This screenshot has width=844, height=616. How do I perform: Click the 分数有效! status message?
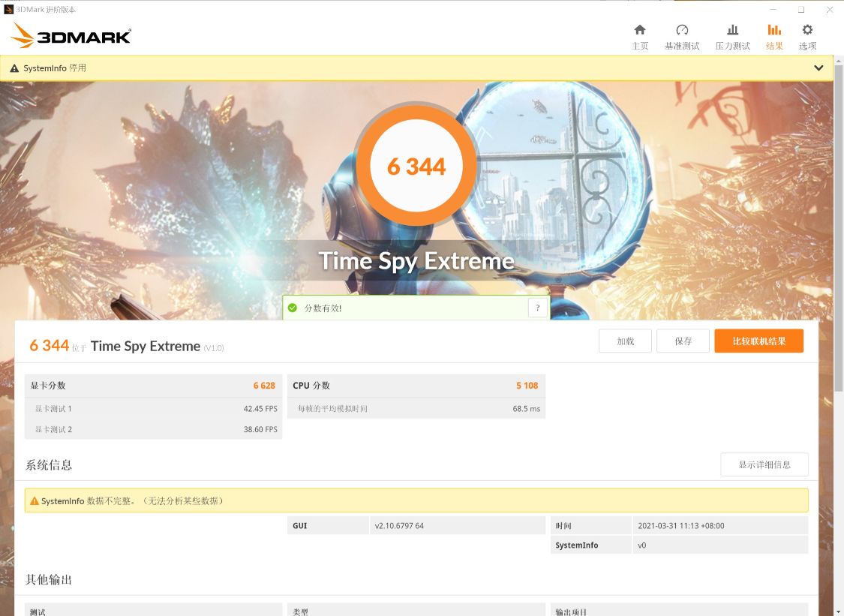[323, 308]
